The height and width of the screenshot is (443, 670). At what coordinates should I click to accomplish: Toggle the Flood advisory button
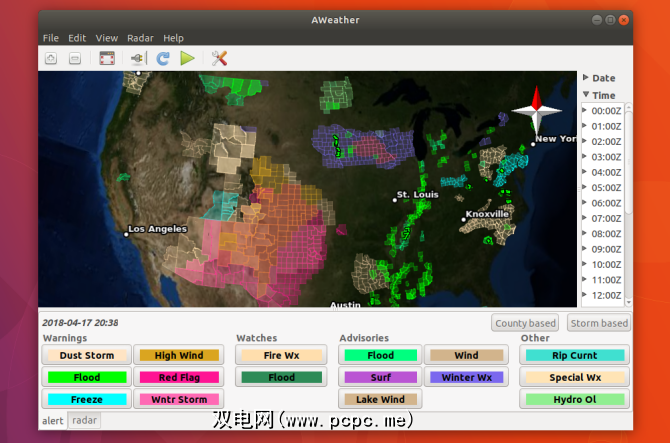tap(380, 355)
